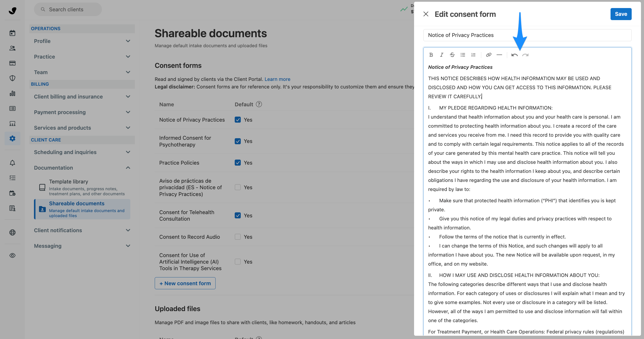This screenshot has width=644, height=339.
Task: Click the Bold formatting icon
Action: pyautogui.click(x=431, y=55)
